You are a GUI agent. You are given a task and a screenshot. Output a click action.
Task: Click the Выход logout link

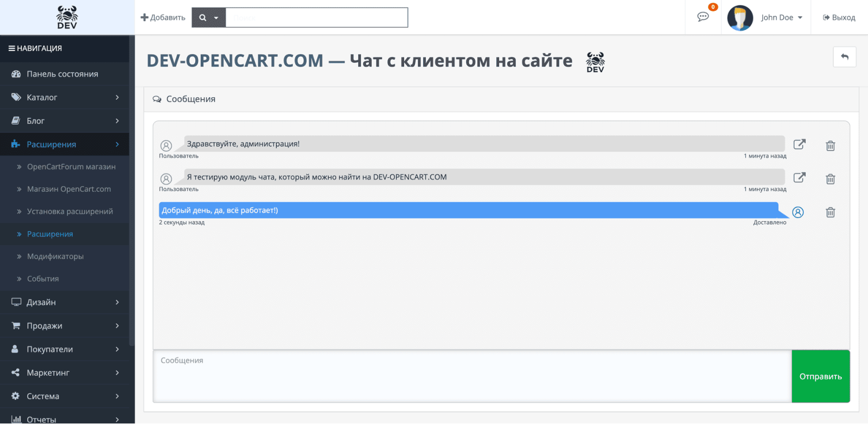[x=839, y=17]
